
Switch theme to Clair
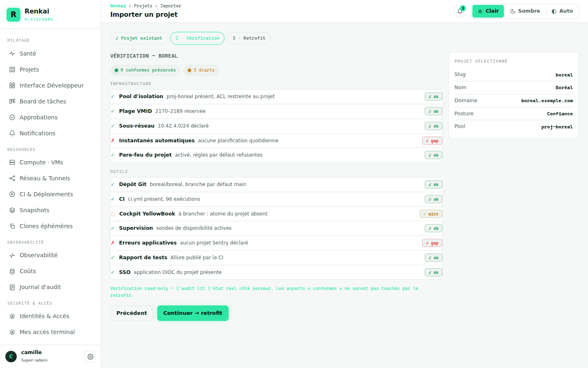click(x=488, y=11)
